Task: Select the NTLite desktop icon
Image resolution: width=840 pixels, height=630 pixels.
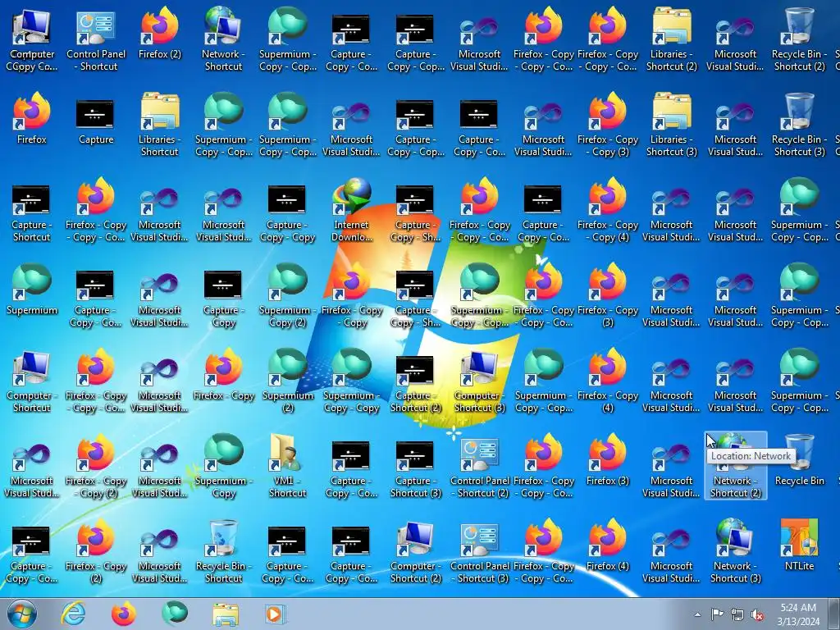Action: [x=799, y=546]
